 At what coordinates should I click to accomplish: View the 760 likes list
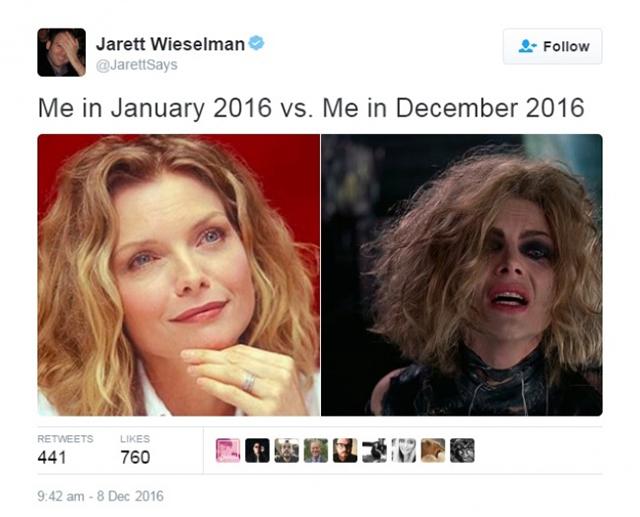coord(135,450)
